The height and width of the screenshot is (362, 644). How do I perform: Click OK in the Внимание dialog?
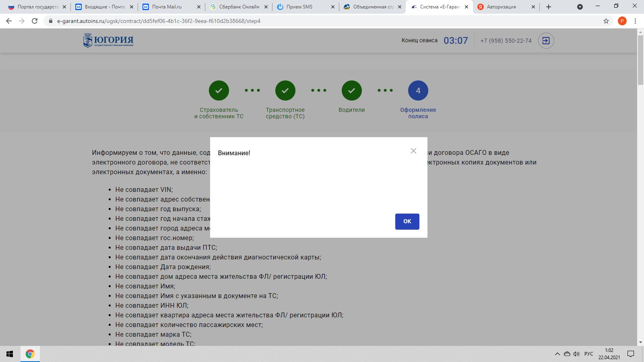click(x=407, y=222)
